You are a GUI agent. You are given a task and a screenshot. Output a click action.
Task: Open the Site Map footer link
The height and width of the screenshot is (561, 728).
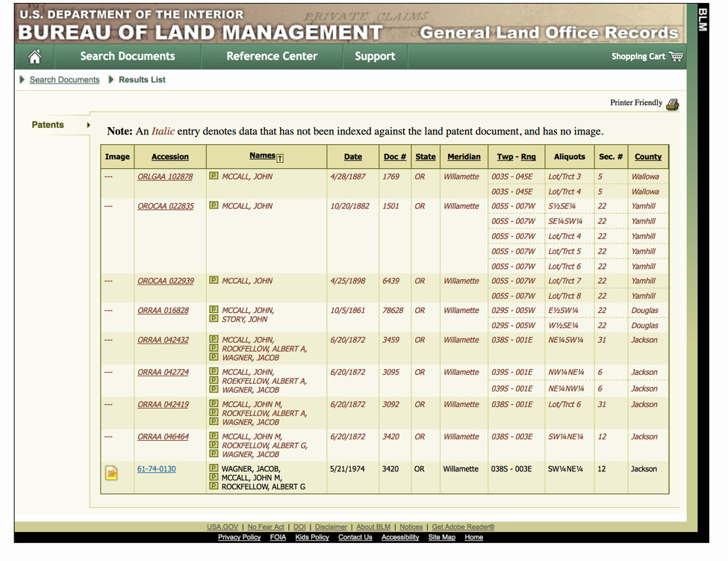click(x=441, y=537)
